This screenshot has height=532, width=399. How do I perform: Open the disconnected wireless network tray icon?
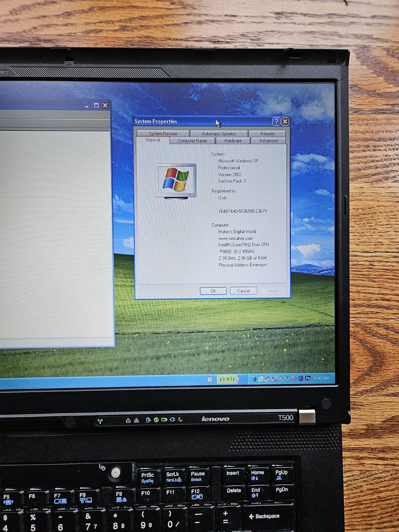tap(274, 379)
